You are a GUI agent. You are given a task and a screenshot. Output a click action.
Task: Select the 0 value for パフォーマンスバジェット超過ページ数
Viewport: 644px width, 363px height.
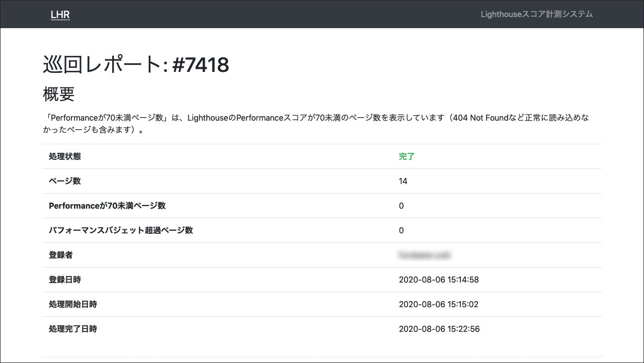401,230
